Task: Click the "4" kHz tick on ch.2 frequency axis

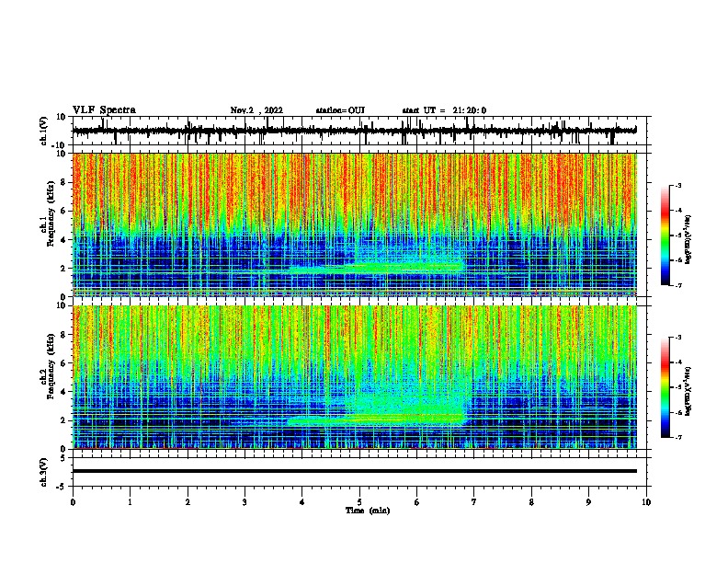Action: [x=63, y=392]
